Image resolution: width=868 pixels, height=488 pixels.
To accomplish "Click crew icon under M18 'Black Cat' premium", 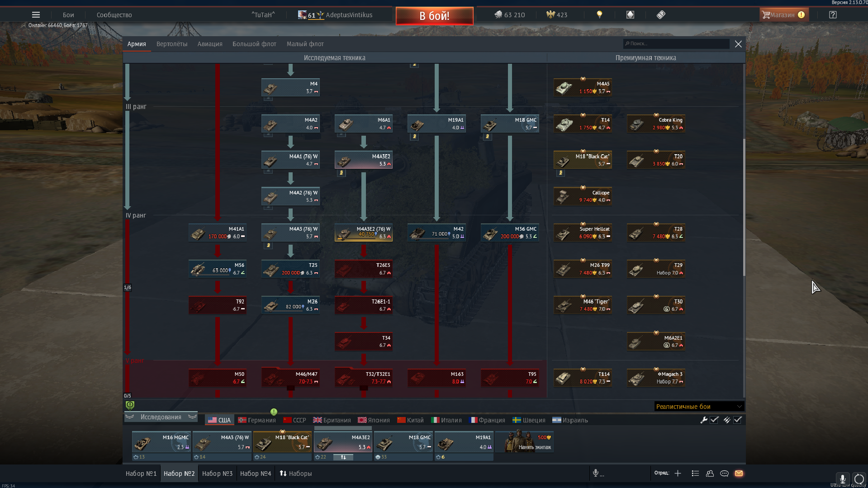I will pos(560,172).
